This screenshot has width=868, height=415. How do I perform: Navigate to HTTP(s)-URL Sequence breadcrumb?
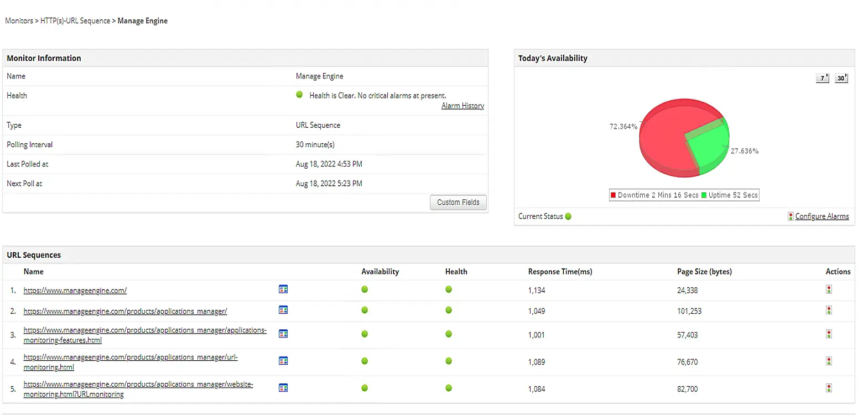(x=75, y=21)
